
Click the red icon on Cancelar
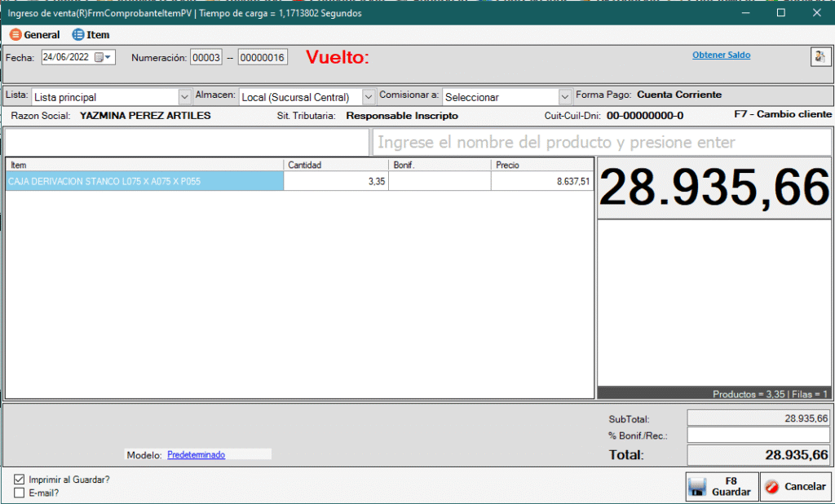[772, 487]
